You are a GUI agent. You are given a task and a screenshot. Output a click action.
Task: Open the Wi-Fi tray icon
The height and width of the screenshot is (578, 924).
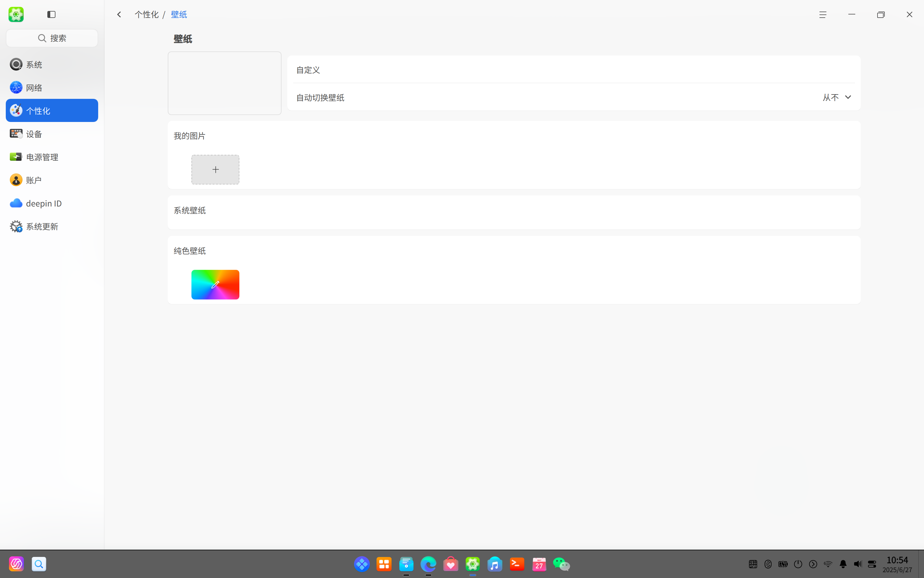click(x=828, y=564)
